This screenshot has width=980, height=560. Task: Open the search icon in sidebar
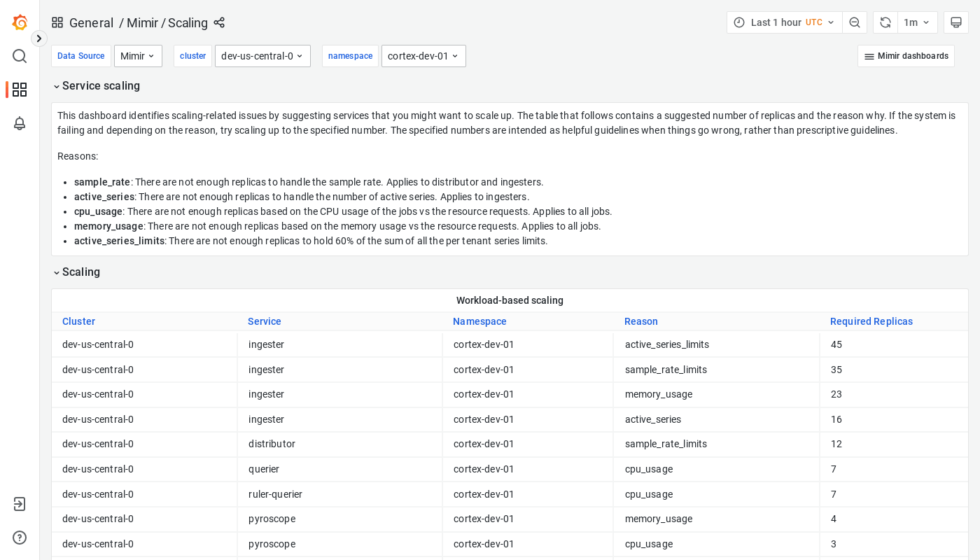(20, 56)
